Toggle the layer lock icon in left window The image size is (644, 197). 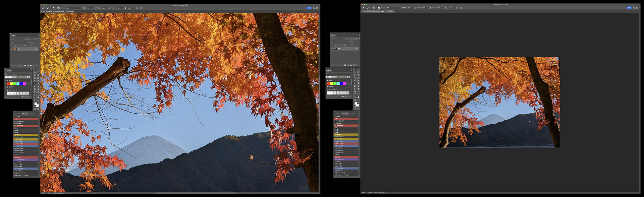point(36,49)
